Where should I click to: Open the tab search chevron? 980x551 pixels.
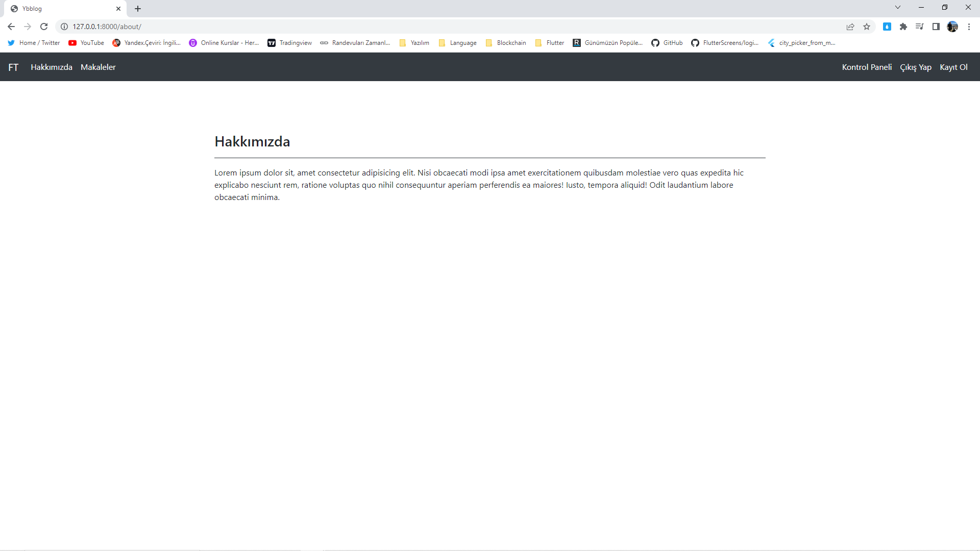coord(897,7)
